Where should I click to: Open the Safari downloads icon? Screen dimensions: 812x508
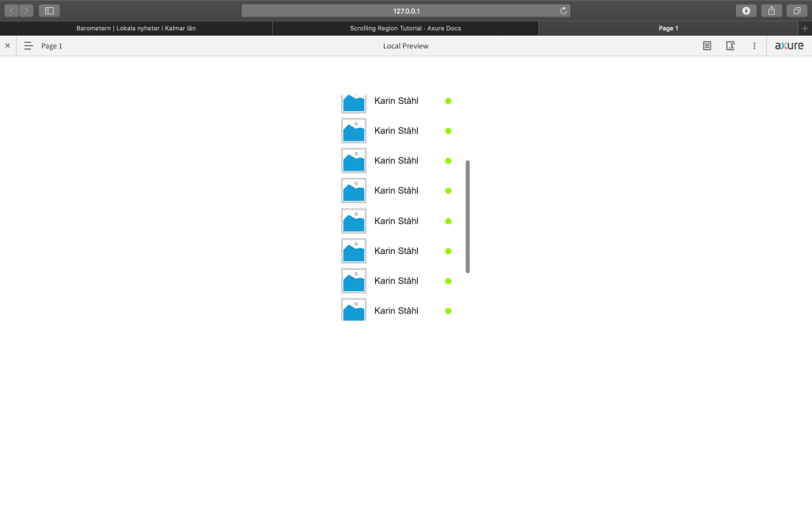745,10
